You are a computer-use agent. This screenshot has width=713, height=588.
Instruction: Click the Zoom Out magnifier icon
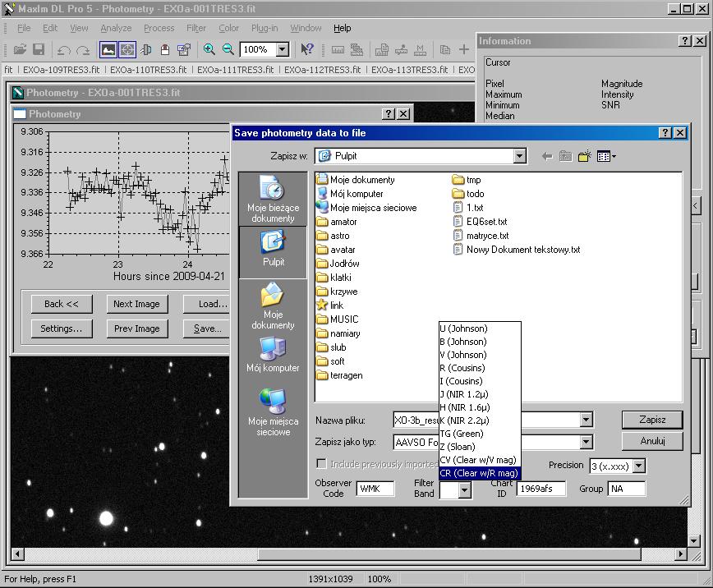pos(228,49)
